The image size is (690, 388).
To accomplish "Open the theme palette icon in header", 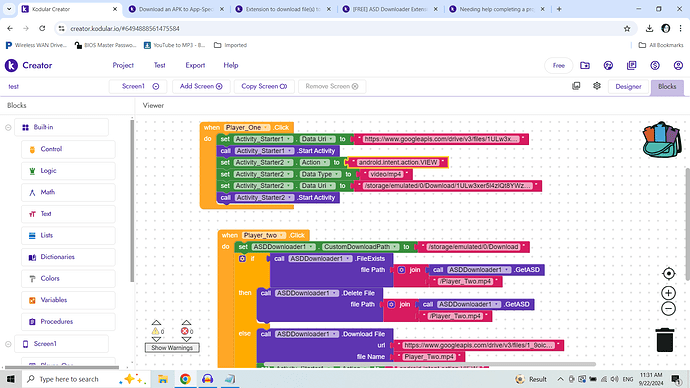I will tap(608, 66).
